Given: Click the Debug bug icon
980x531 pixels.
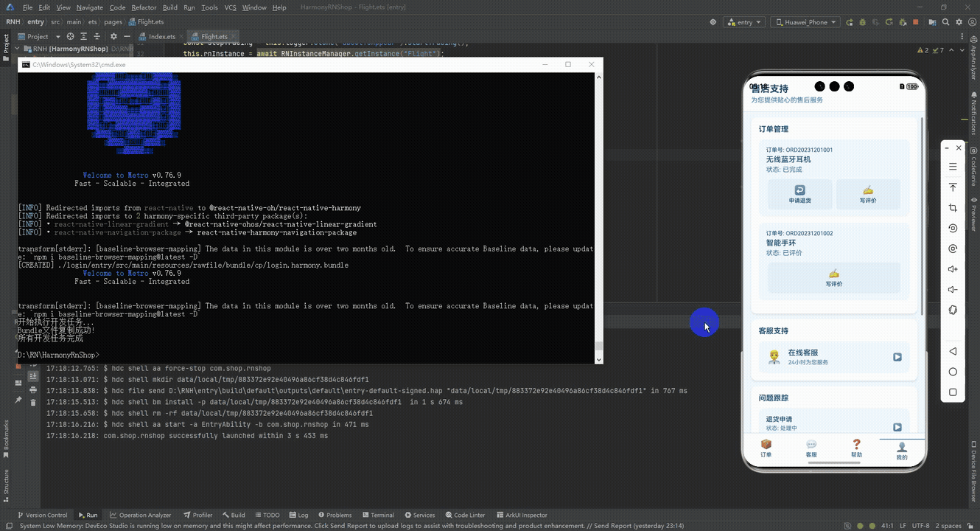Looking at the screenshot, I should tap(862, 22).
